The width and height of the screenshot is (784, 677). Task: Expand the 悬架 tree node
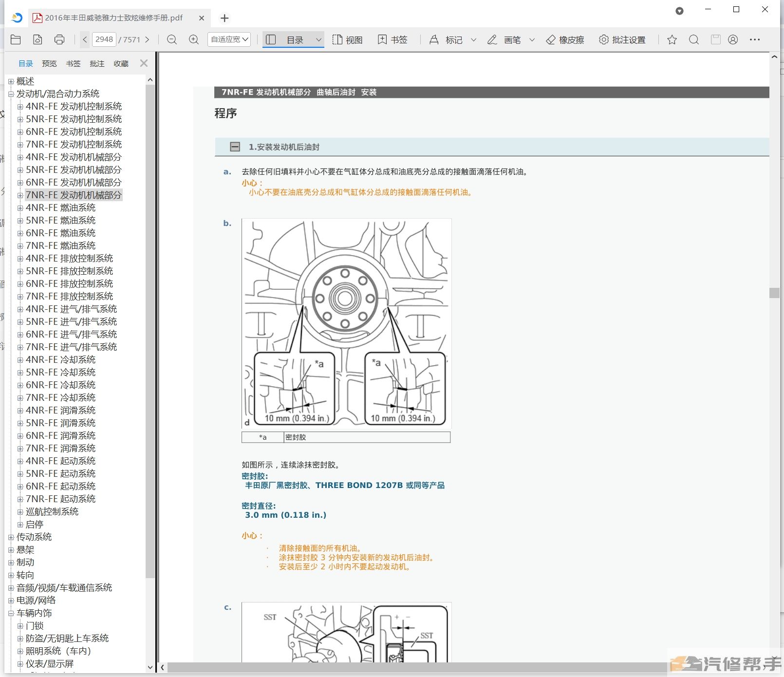(x=11, y=550)
